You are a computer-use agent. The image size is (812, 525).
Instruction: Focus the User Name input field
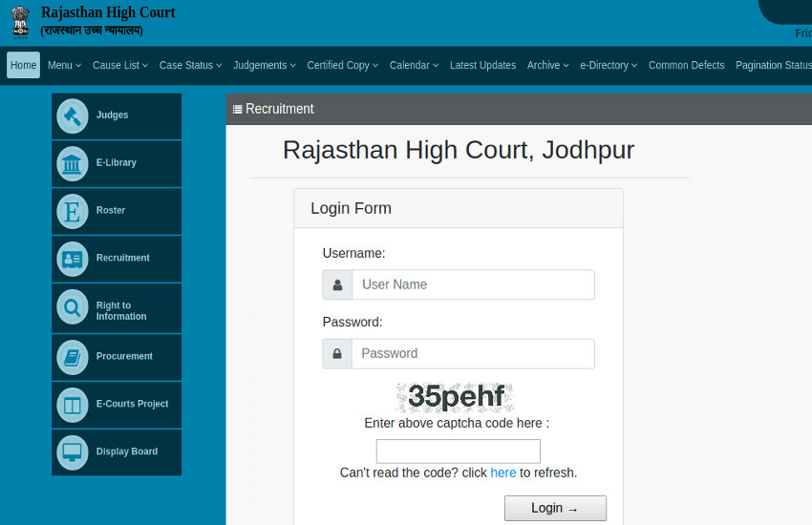click(473, 284)
